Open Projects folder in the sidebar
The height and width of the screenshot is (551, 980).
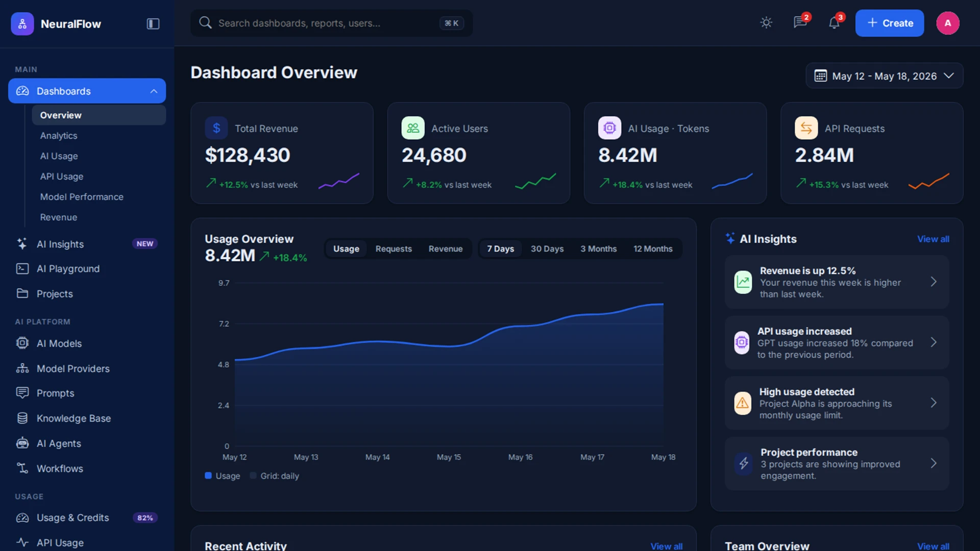click(87, 294)
